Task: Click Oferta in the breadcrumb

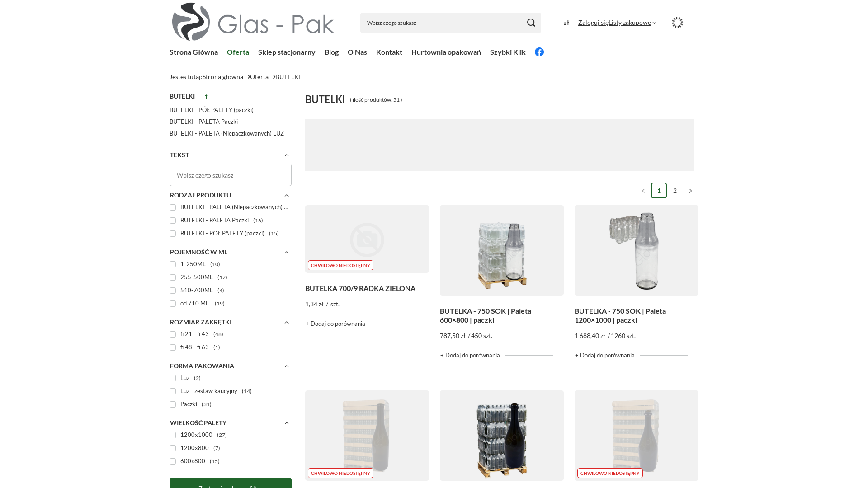Action: click(x=259, y=77)
